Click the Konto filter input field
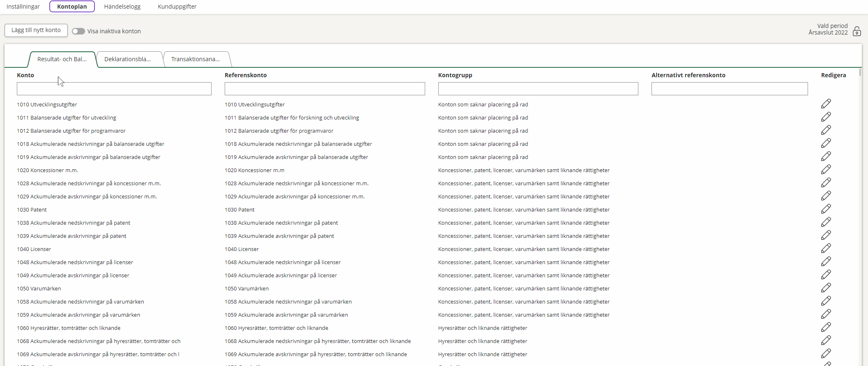Screen dimensions: 868x366 point(114,89)
